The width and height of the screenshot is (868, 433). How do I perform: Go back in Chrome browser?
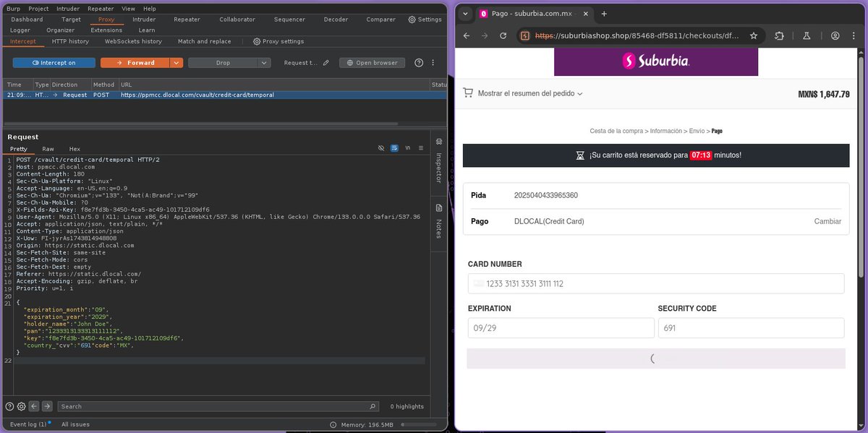click(x=467, y=35)
